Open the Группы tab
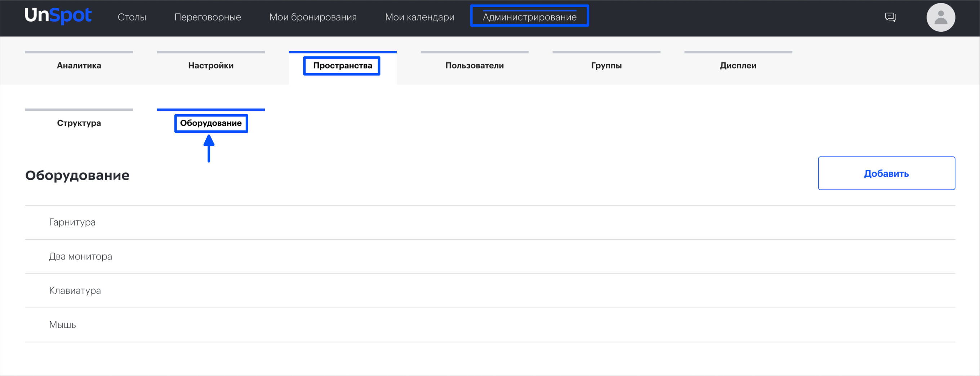 point(606,66)
